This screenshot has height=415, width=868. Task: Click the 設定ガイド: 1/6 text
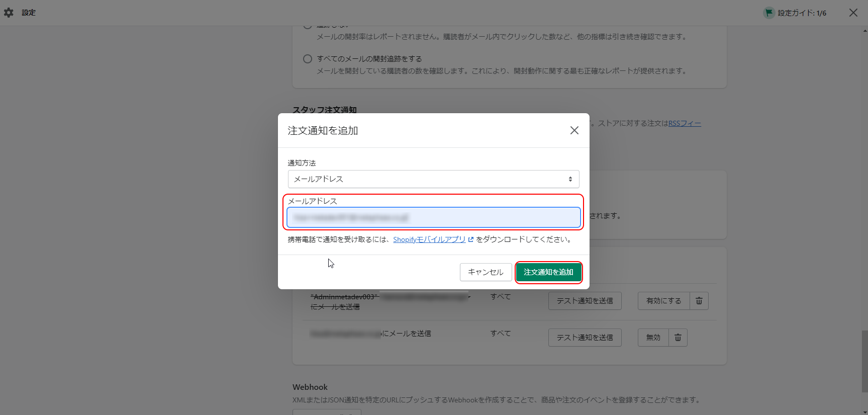[802, 13]
